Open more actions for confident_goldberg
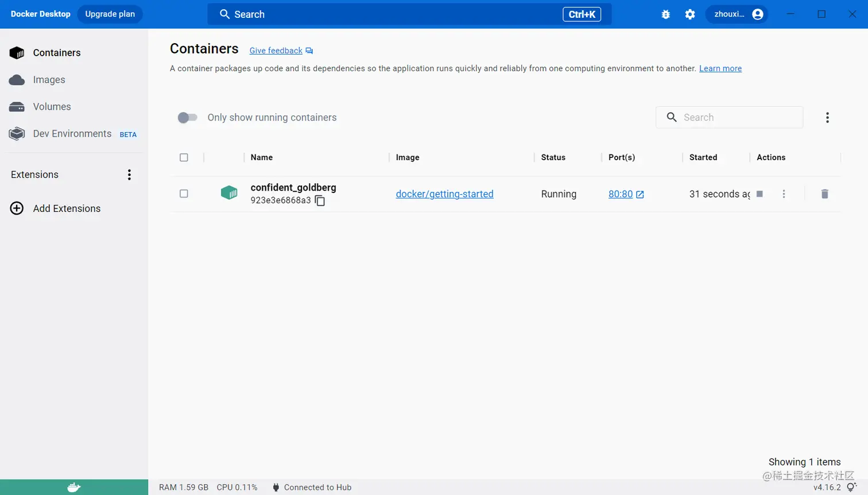Image resolution: width=868 pixels, height=495 pixels. pyautogui.click(x=784, y=194)
